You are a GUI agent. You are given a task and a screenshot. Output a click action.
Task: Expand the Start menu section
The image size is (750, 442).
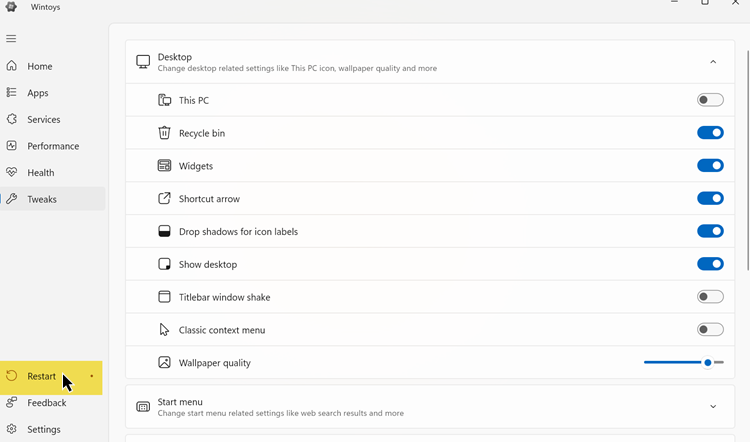713,407
